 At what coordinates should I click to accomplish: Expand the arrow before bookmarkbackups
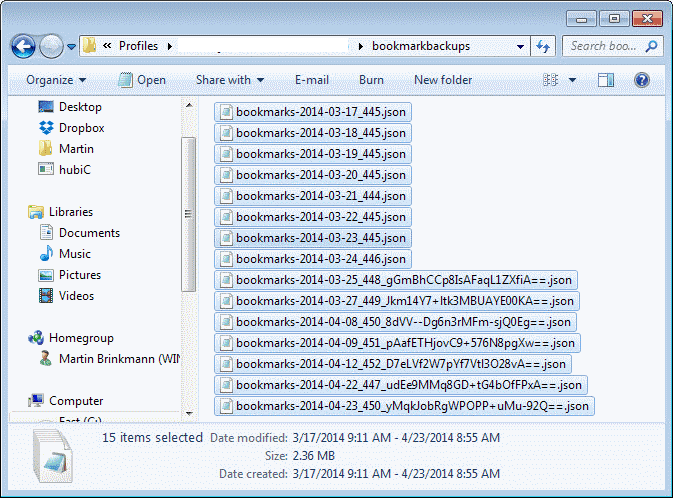[x=361, y=46]
